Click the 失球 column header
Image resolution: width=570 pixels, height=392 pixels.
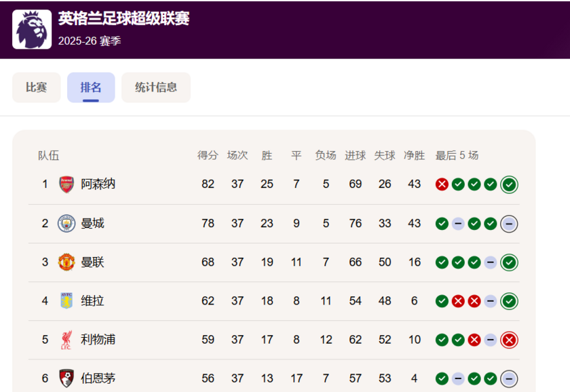(385, 155)
